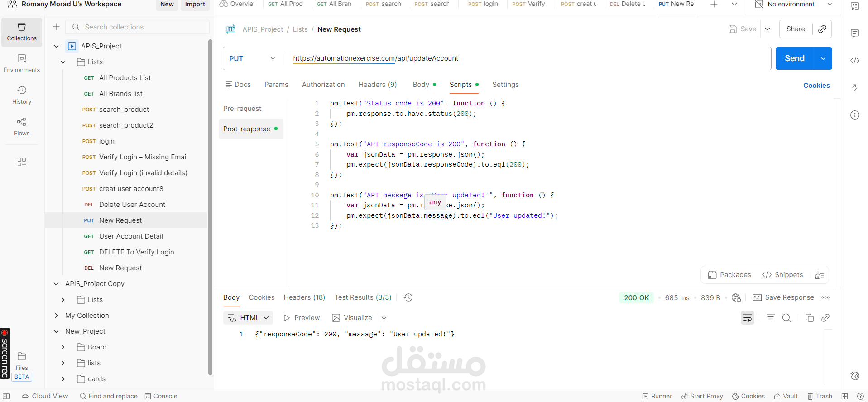Open the PUT HTTP method dropdown
The width and height of the screenshot is (868, 402).
[x=252, y=58]
